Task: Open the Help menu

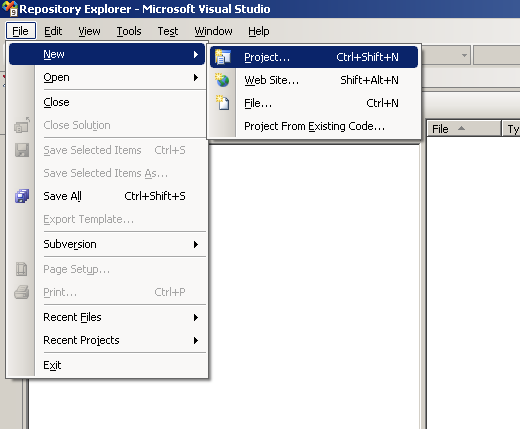Action: tap(259, 31)
